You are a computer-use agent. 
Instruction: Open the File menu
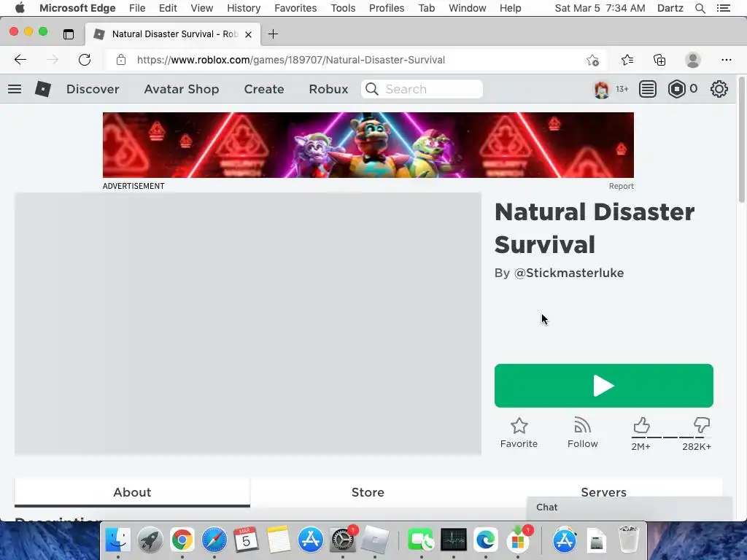pos(137,8)
